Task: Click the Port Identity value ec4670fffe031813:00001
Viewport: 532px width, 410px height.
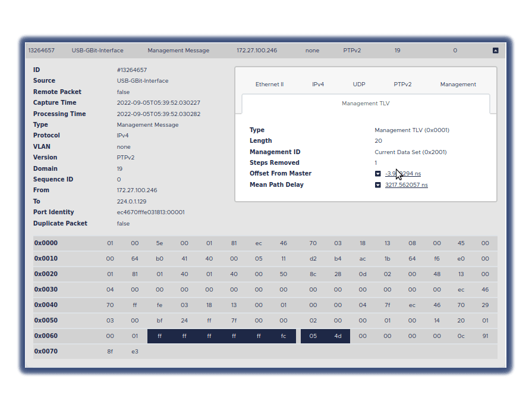Action: tap(150, 212)
